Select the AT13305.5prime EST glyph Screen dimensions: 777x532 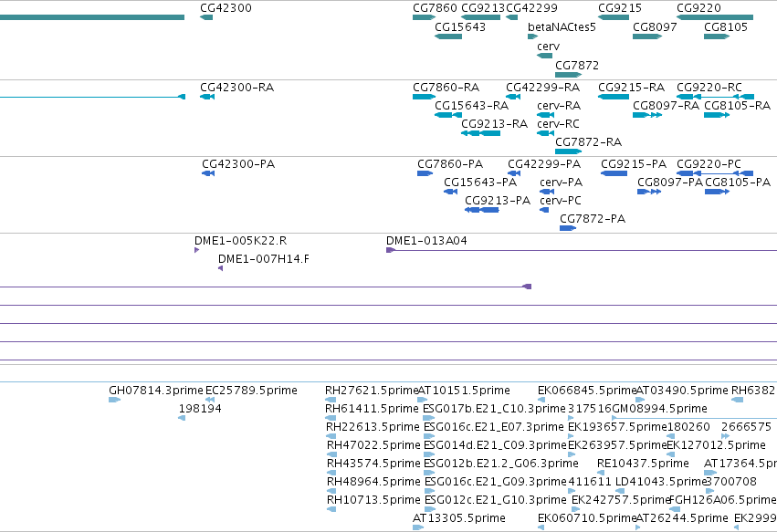tap(418, 527)
